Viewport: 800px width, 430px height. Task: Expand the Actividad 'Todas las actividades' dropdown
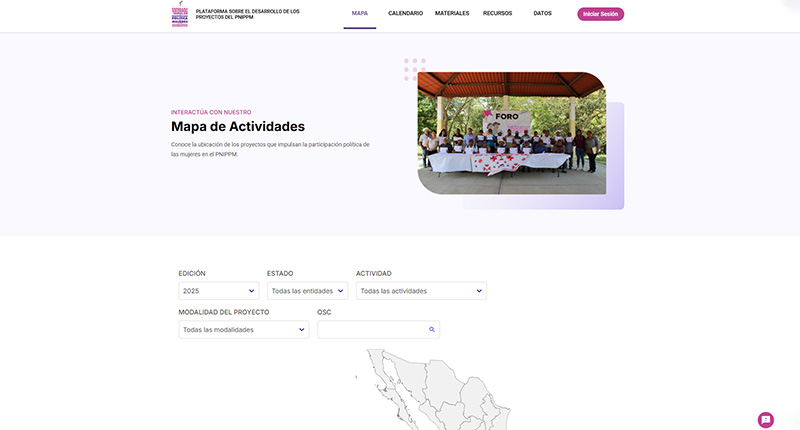[421, 291]
